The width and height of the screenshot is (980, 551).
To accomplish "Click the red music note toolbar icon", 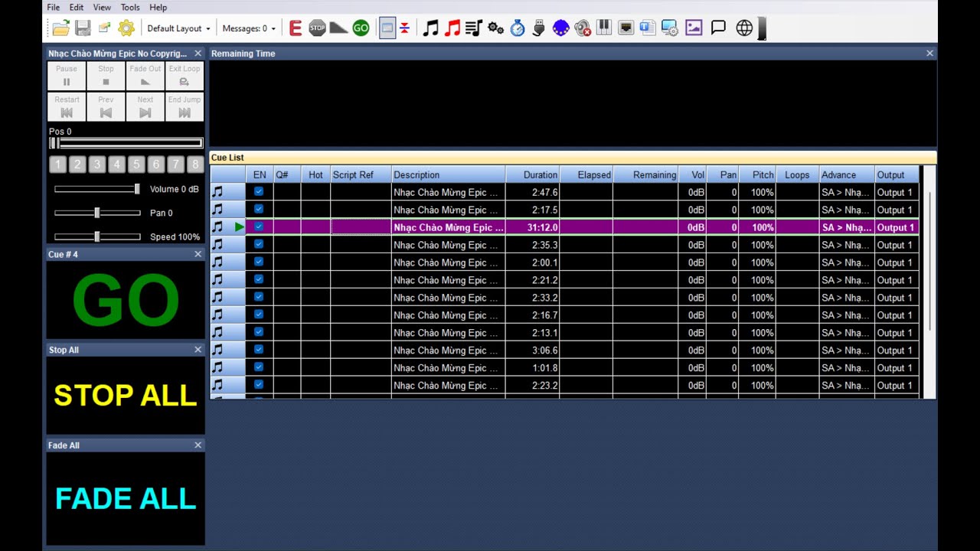I will (x=452, y=28).
